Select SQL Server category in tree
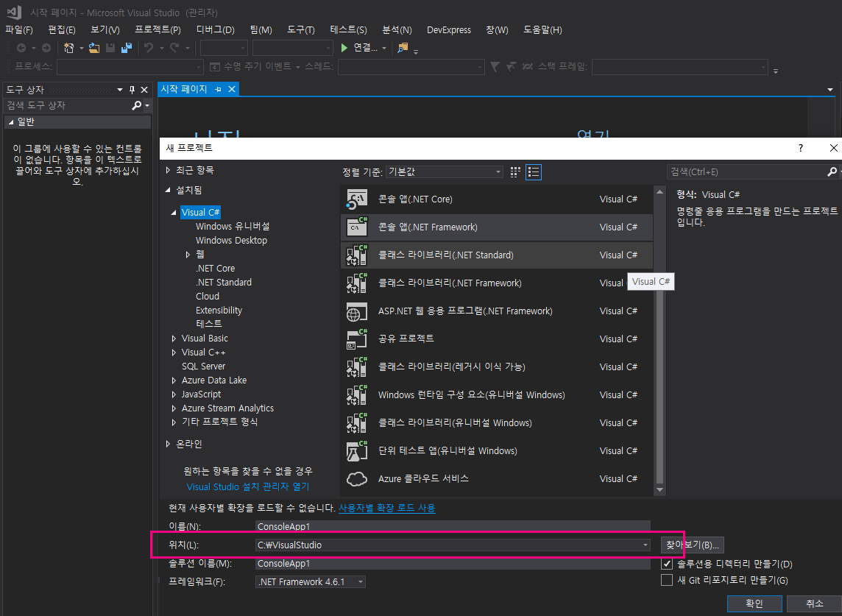This screenshot has height=616, width=842. pyautogui.click(x=204, y=367)
